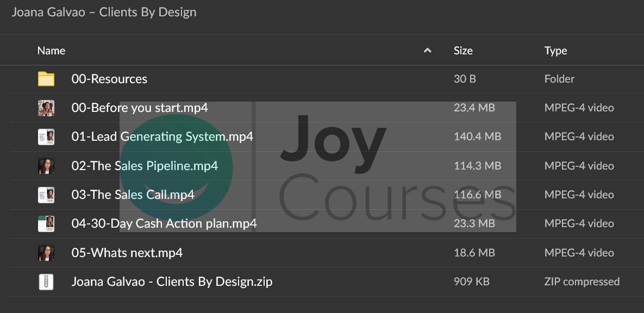644x313 pixels.
Task: Select the file 04-30-Day Cash Action plan.mp4
Action: click(164, 224)
